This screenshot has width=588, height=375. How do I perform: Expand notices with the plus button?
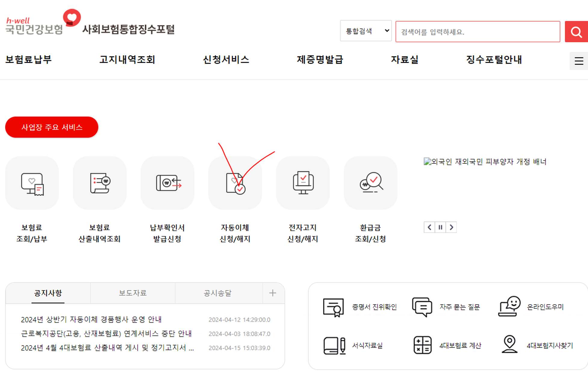[272, 293]
